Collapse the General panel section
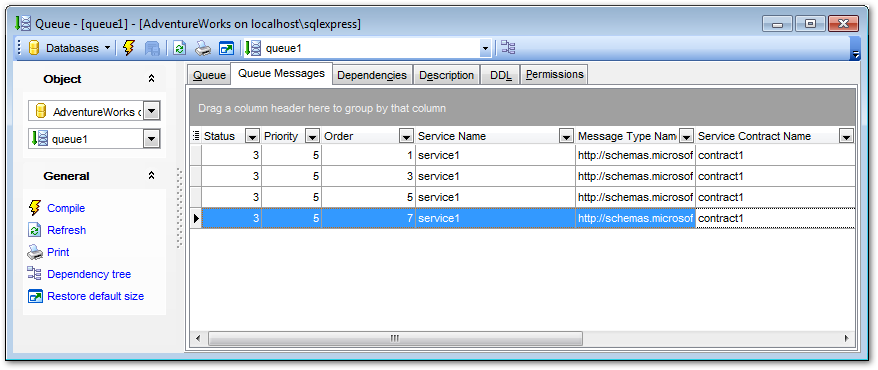 coord(151,176)
